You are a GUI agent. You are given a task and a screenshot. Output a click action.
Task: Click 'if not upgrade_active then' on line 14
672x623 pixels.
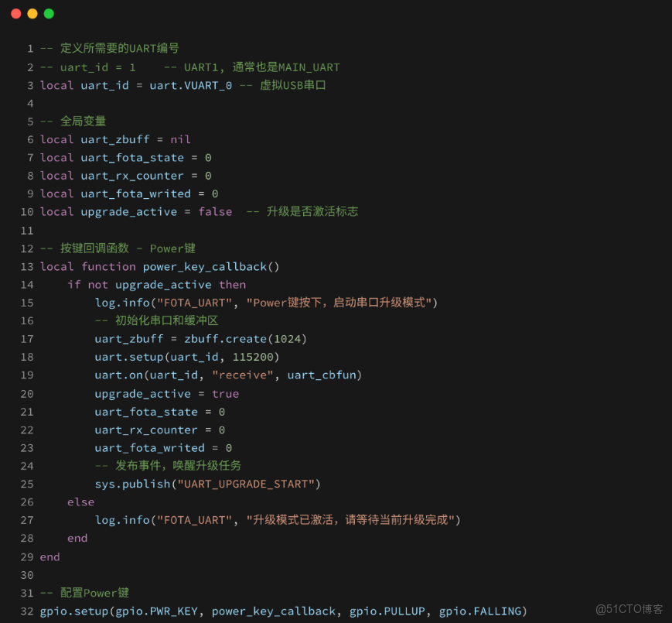pyautogui.click(x=156, y=285)
